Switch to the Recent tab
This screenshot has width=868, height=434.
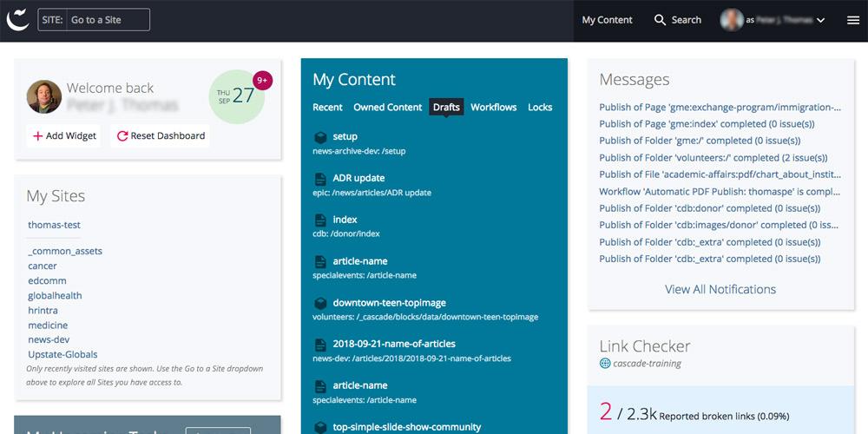click(328, 107)
